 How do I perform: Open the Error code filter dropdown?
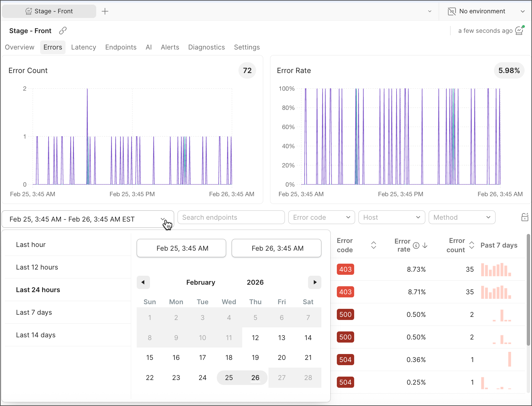321,217
